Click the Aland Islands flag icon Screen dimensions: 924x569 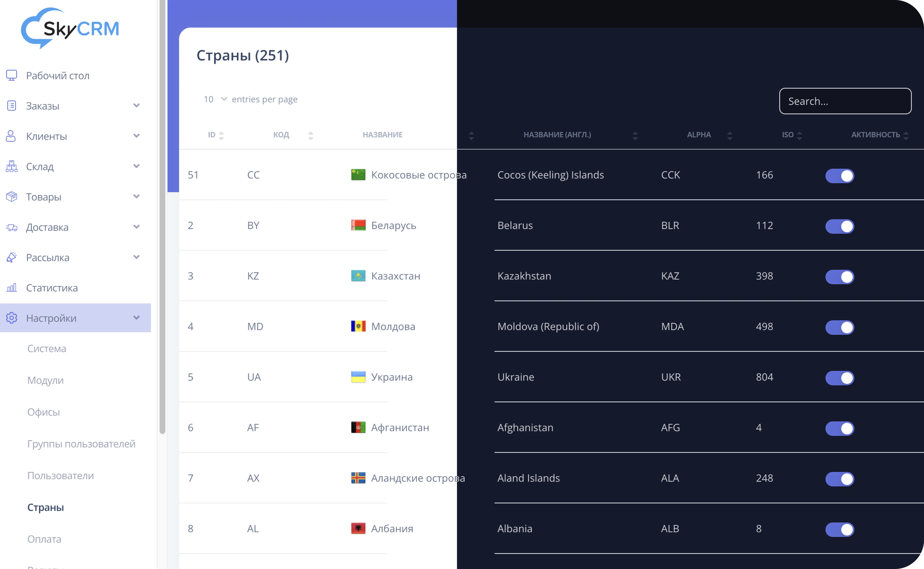coord(358,478)
